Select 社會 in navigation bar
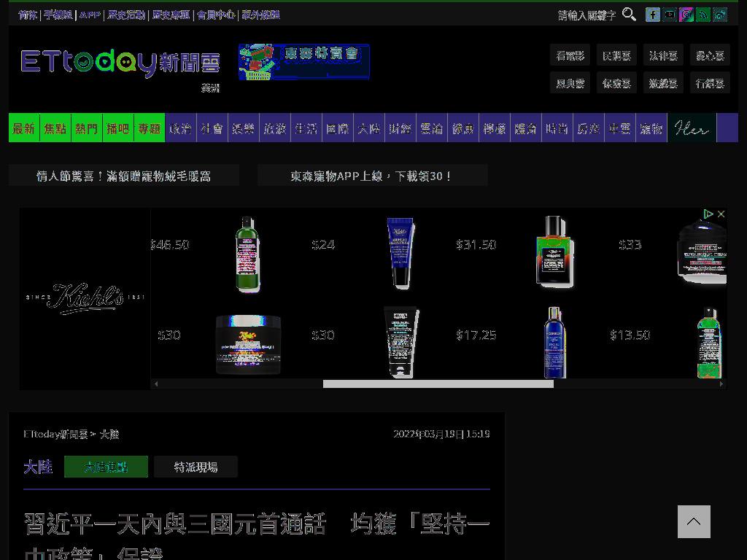 (212, 128)
